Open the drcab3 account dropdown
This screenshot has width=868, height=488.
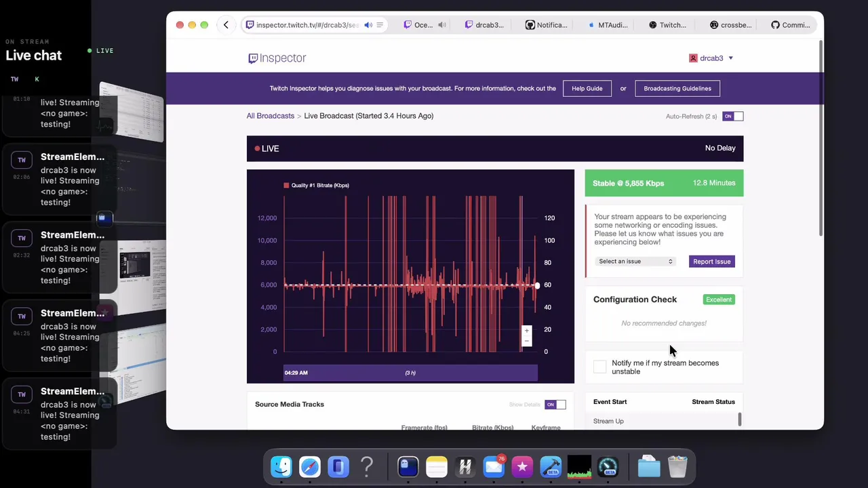pyautogui.click(x=711, y=58)
